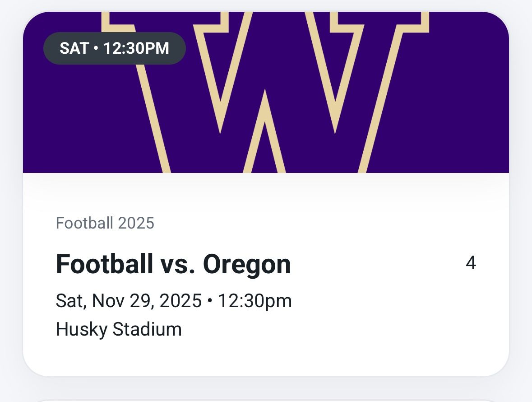
Task: Click the white details section of the card
Action: tap(266, 280)
